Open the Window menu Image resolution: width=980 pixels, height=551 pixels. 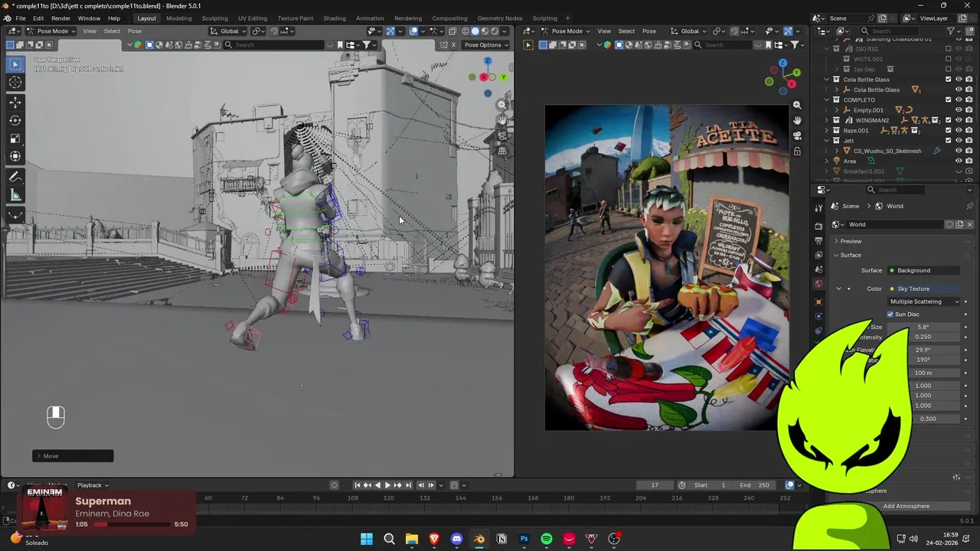89,18
